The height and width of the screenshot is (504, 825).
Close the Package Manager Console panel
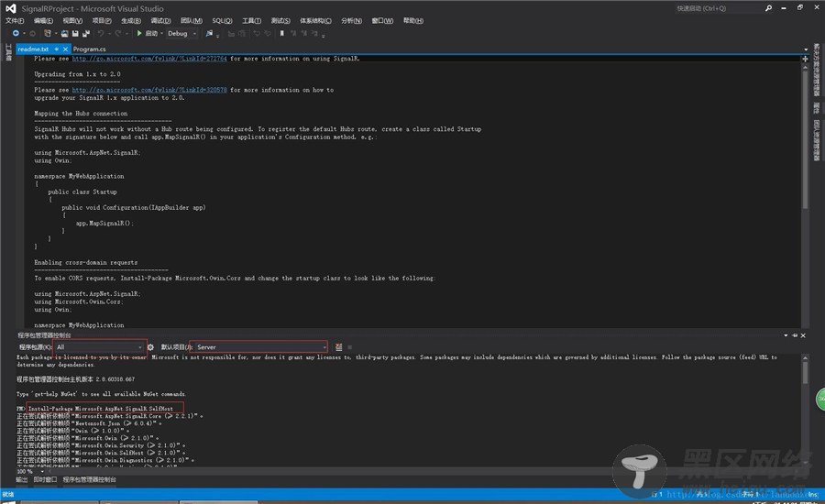point(803,335)
